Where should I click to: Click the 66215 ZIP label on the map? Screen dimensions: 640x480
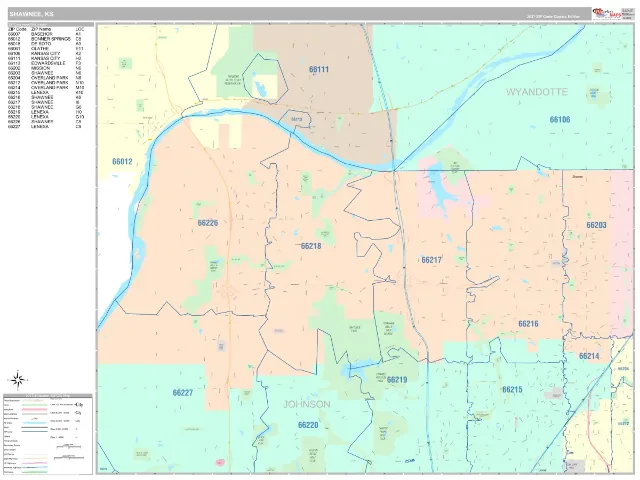tap(512, 389)
